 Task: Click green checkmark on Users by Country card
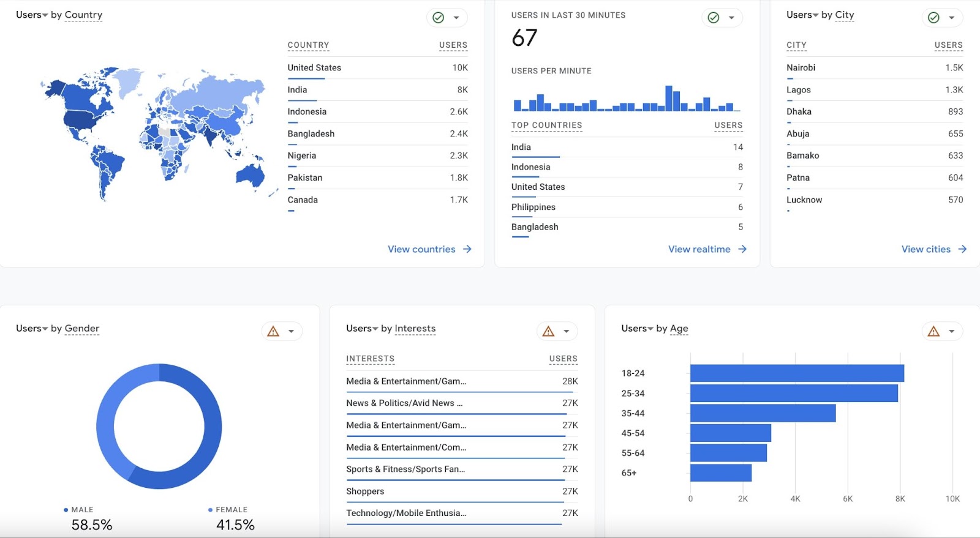click(x=438, y=18)
